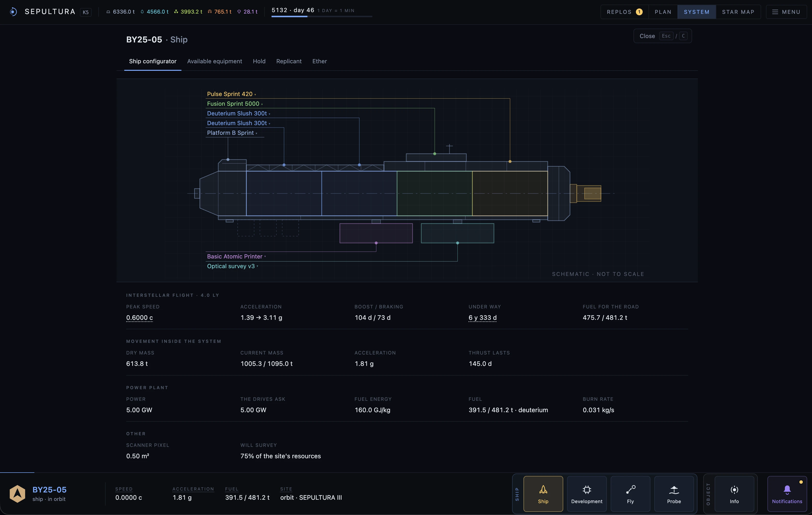Click the BY25-05 ship hexagon badge
This screenshot has height=515, width=812.
coord(17,494)
